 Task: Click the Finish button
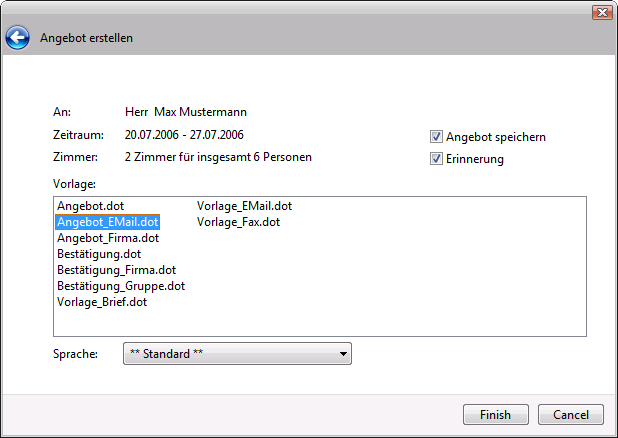[496, 415]
